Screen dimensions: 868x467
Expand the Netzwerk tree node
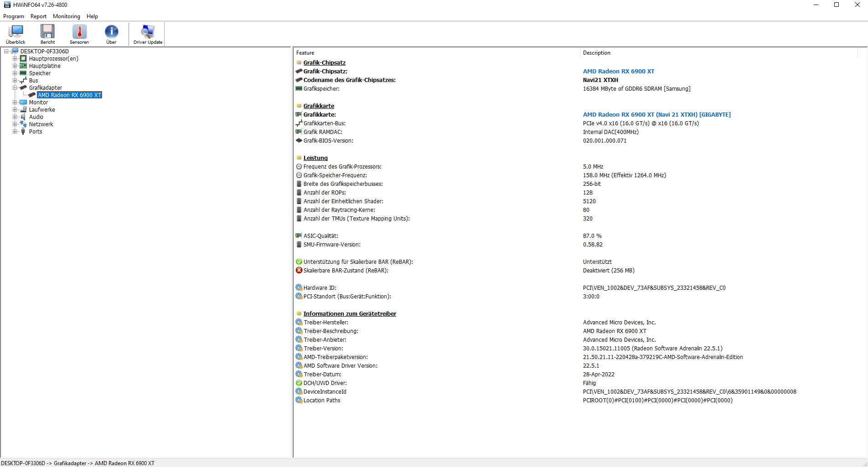(x=15, y=124)
